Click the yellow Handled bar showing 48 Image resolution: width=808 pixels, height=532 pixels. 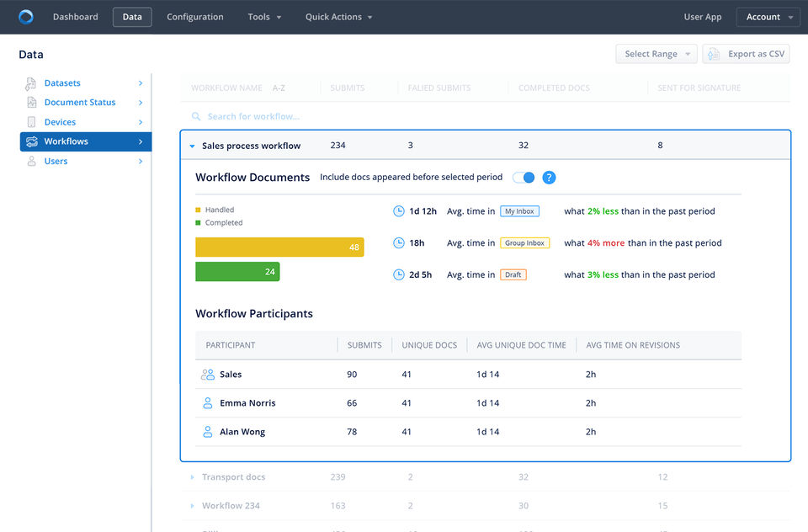coord(279,247)
